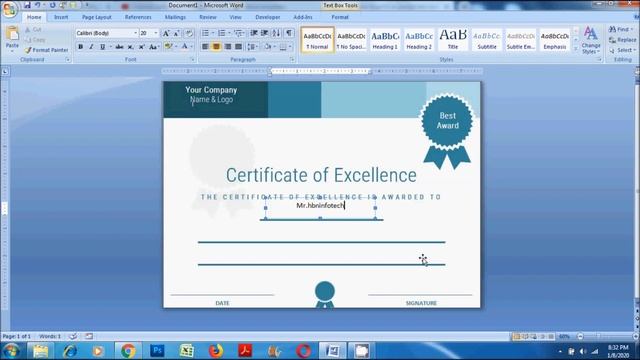Image resolution: width=640 pixels, height=360 pixels.
Task: Toggle strikethrough formatting
Action: pyautogui.click(x=119, y=47)
